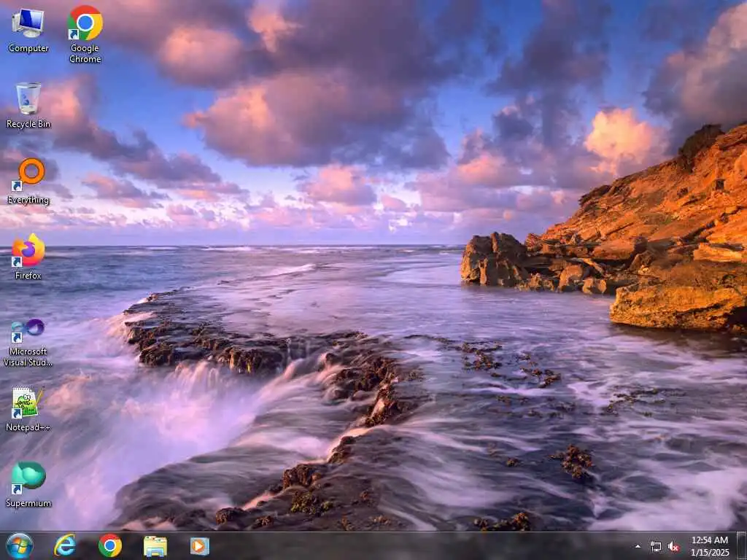Open the clock showing 12:54 AM
The width and height of the screenshot is (747, 560).
710,546
